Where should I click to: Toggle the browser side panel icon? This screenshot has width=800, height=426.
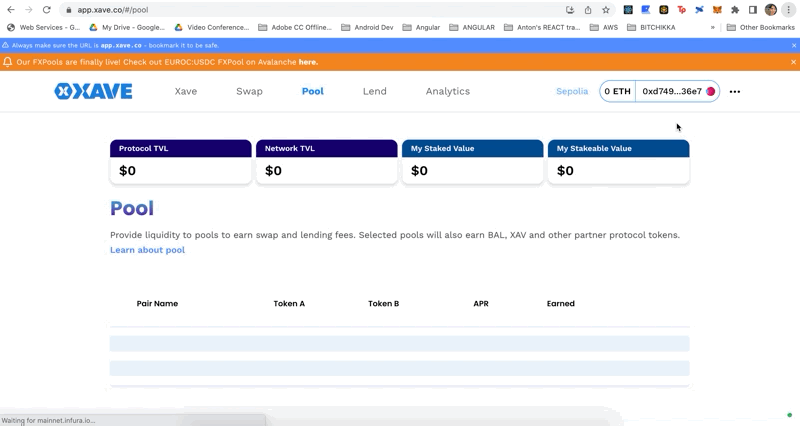pyautogui.click(x=753, y=10)
